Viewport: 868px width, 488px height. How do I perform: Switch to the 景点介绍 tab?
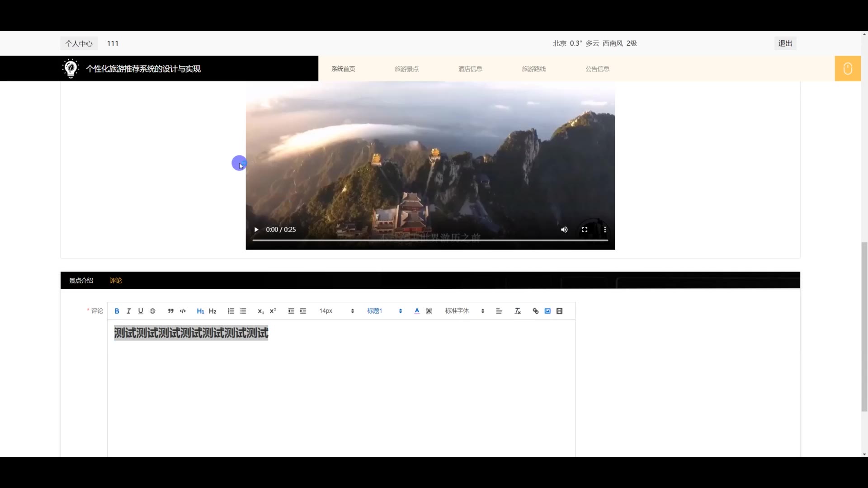[81, 281]
